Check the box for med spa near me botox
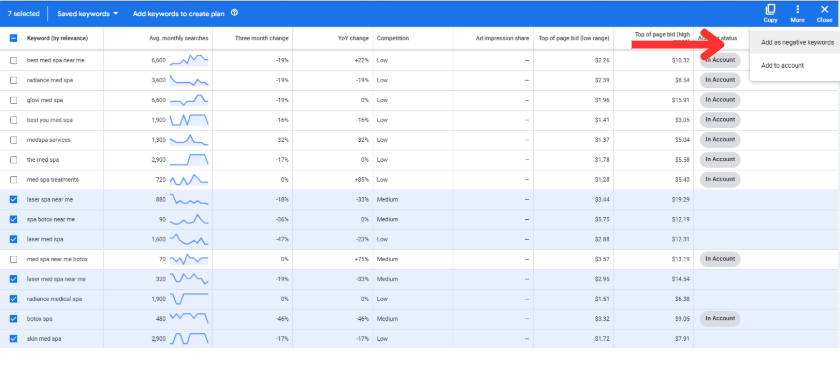 coord(13,259)
